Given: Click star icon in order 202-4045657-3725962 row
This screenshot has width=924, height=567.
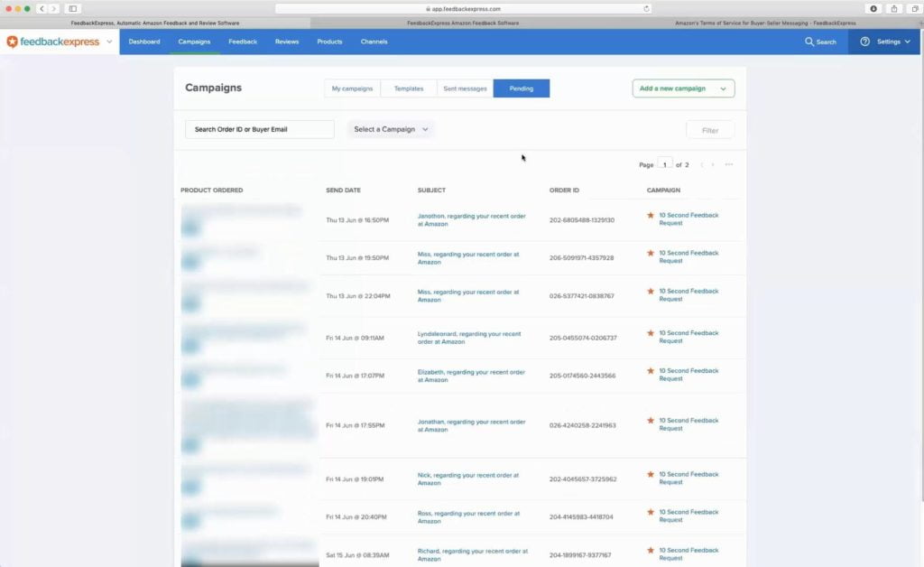Looking at the screenshot, I should [x=651, y=474].
